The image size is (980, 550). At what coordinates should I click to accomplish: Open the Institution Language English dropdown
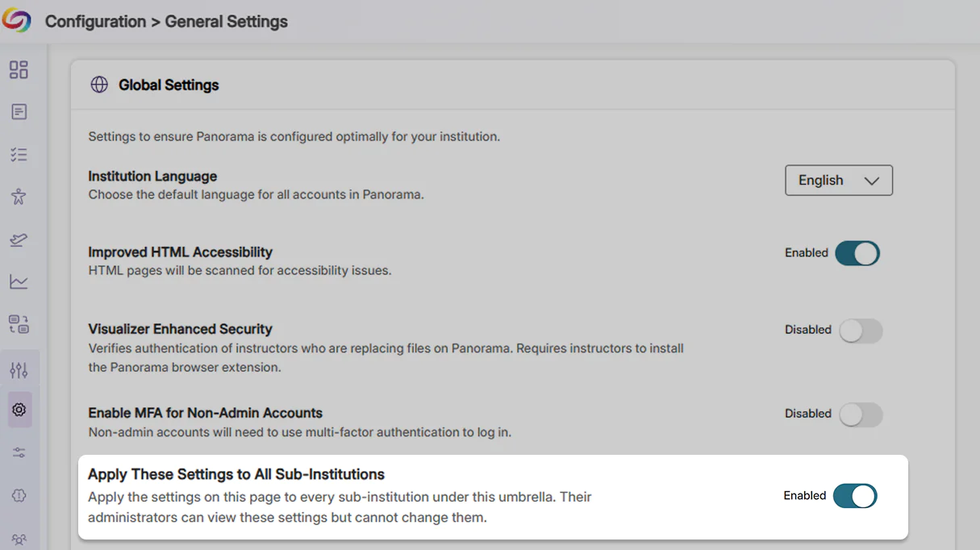[x=839, y=181]
